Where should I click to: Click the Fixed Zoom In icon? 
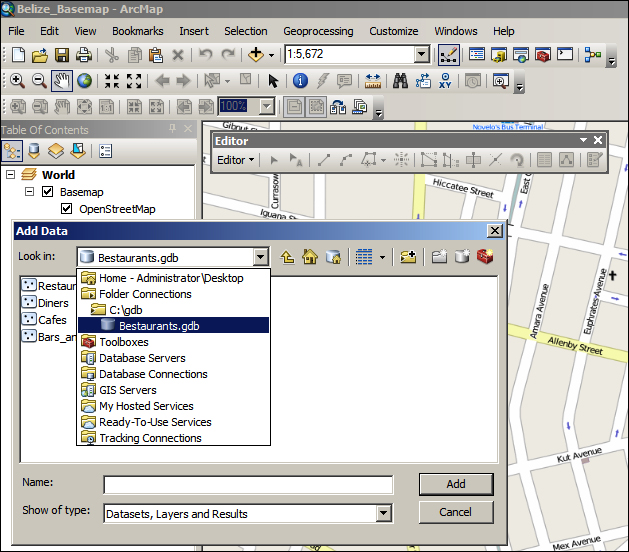[x=112, y=81]
